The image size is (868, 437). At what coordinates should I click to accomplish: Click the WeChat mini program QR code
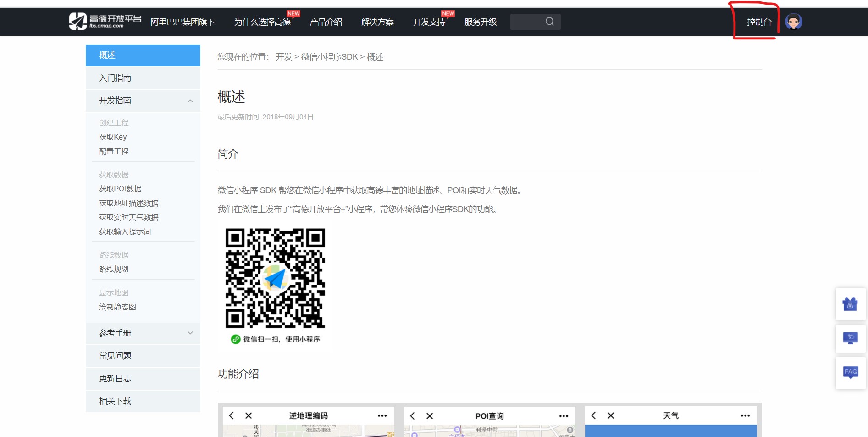click(x=275, y=278)
